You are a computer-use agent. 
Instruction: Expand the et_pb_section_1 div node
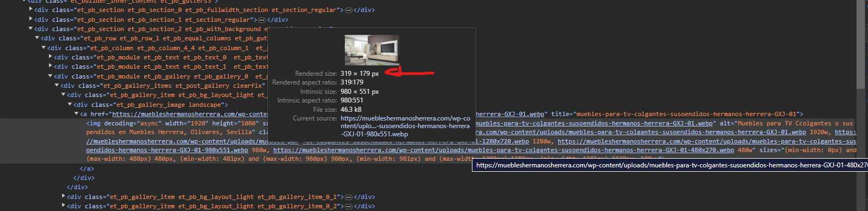(x=31, y=19)
